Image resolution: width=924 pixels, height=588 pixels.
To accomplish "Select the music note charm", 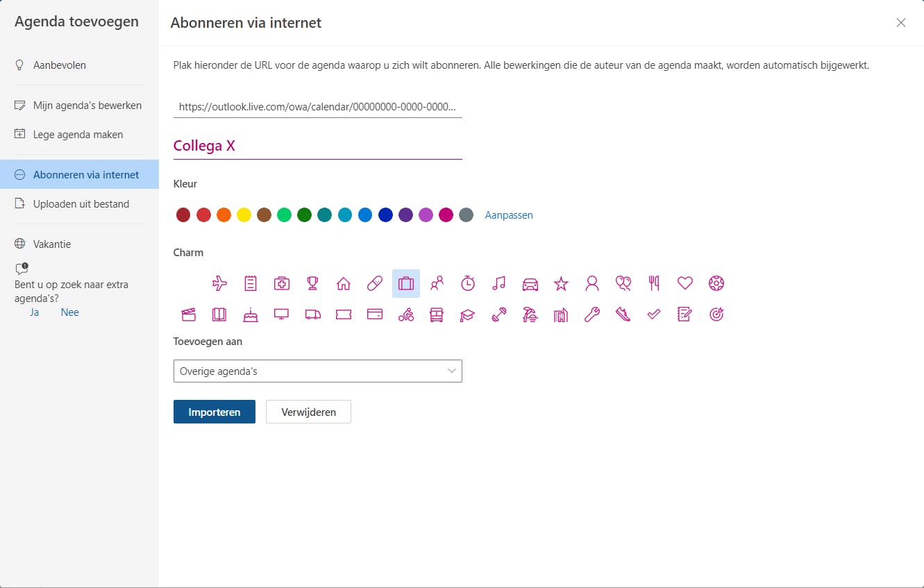I will (x=498, y=283).
